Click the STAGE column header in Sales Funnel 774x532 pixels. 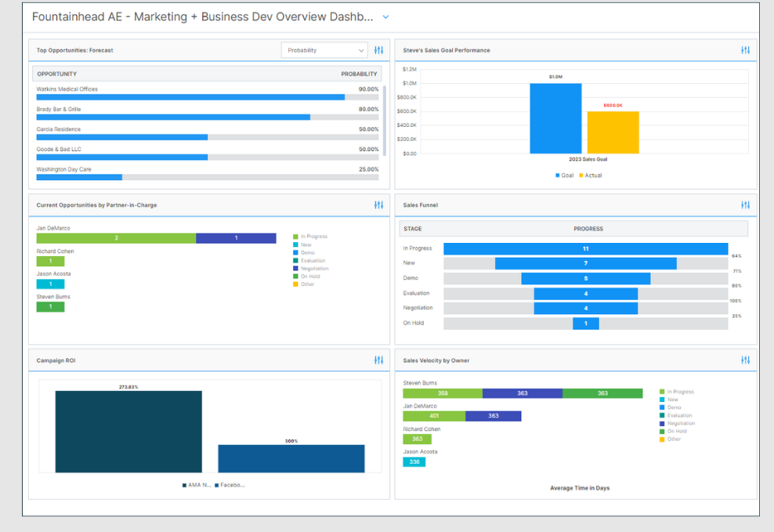tap(412, 229)
